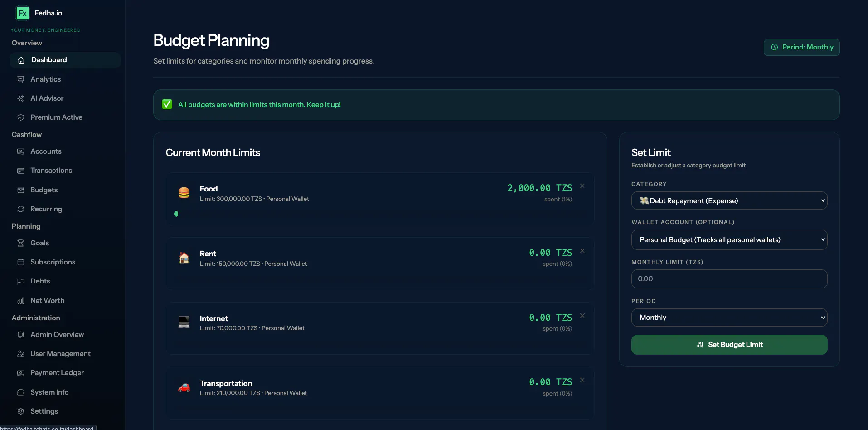868x430 pixels.
Task: Click the 'spent (1%)' text
Action: coord(558,199)
